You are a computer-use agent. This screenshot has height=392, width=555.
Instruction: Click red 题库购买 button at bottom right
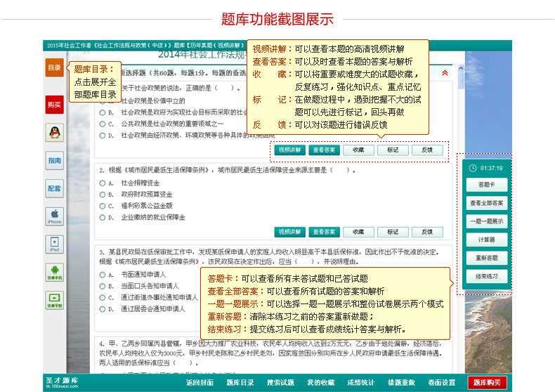[487, 382]
